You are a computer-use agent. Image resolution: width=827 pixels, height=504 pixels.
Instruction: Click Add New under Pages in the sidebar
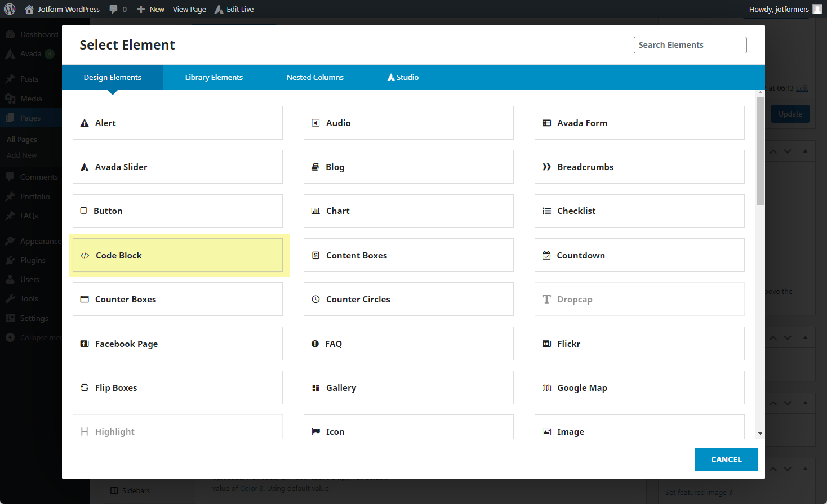coord(22,155)
